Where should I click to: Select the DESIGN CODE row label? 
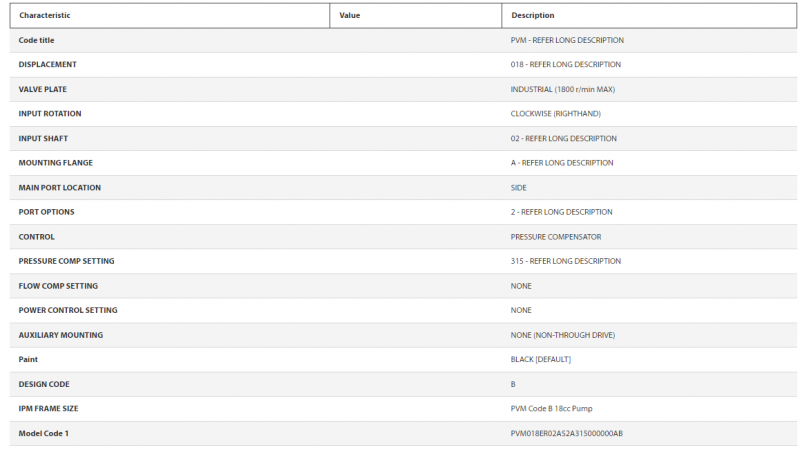click(44, 384)
